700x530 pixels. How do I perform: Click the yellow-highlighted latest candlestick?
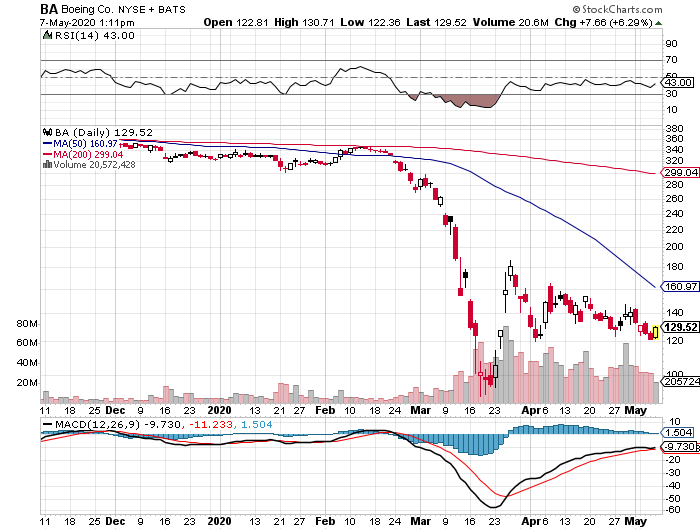(655, 332)
